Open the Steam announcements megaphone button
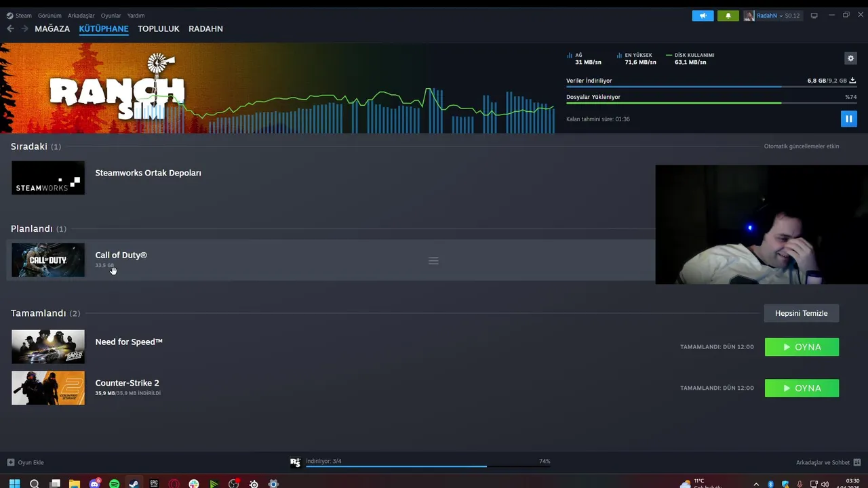868x488 pixels. 703,16
